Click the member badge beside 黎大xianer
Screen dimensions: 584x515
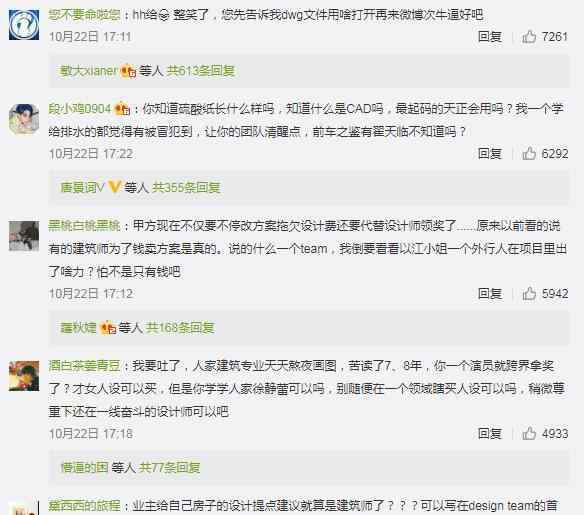click(x=128, y=71)
